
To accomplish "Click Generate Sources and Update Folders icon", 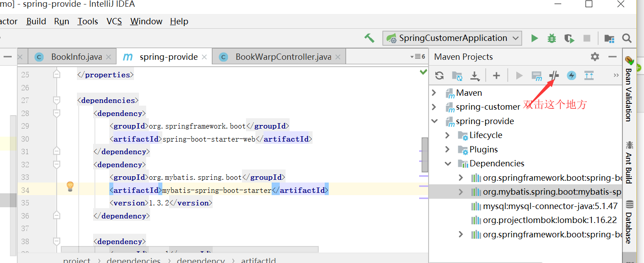I will (x=457, y=76).
